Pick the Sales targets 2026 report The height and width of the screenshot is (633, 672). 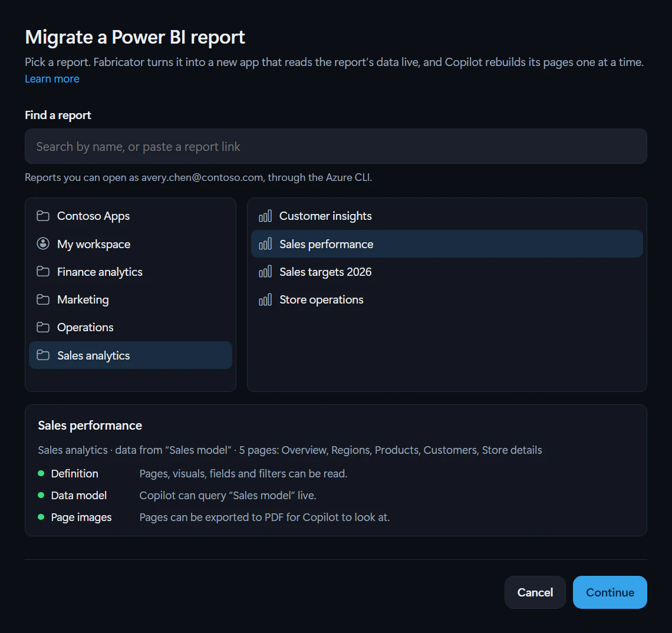pyautogui.click(x=447, y=272)
